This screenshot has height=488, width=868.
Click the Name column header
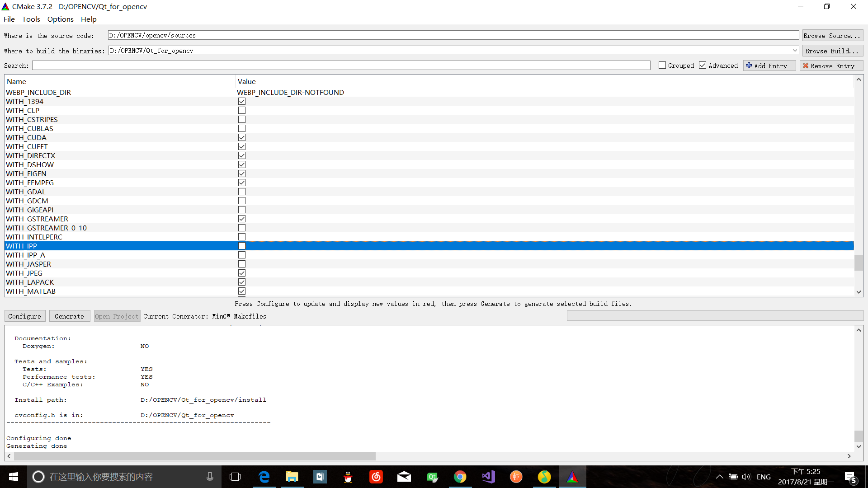coord(120,81)
